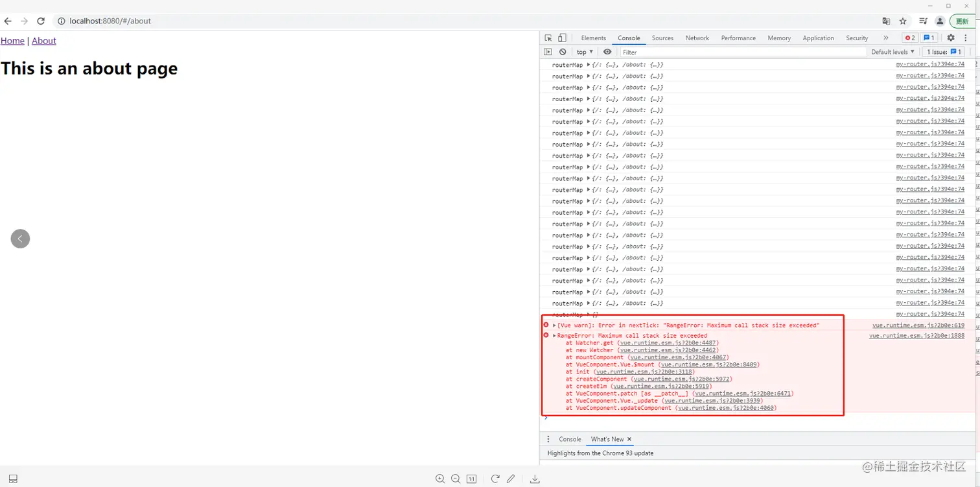Go to previous image with the round arrow
Viewport: 980px width, 487px height.
pos(20,239)
